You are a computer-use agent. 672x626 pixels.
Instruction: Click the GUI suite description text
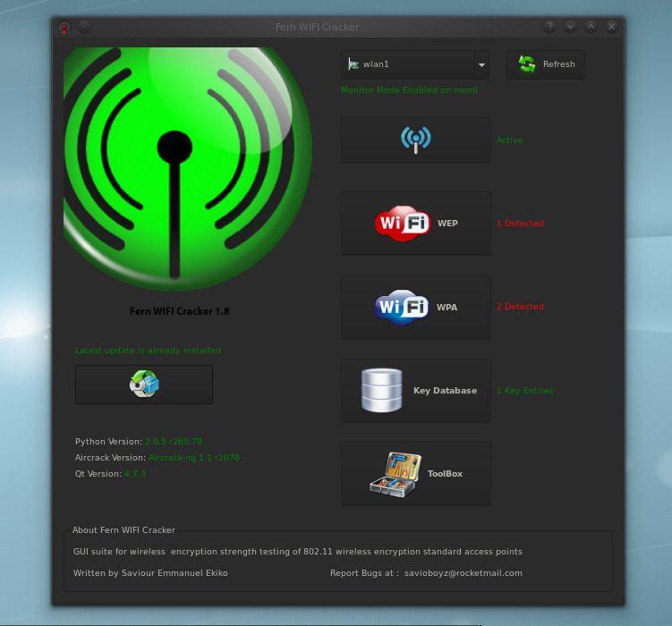pos(298,552)
